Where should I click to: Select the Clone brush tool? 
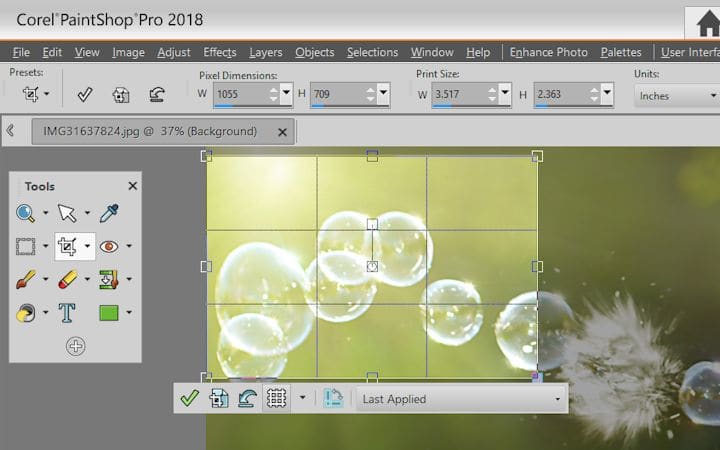[x=109, y=279]
